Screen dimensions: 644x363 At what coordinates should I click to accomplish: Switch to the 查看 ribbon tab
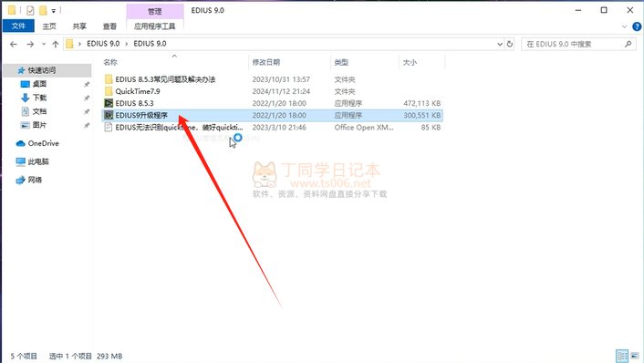[x=109, y=26]
